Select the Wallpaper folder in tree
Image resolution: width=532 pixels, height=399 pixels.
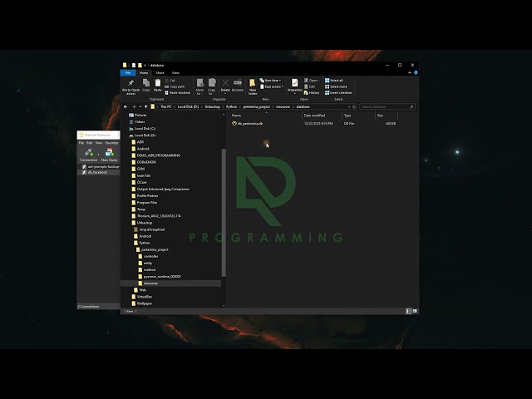(141, 303)
